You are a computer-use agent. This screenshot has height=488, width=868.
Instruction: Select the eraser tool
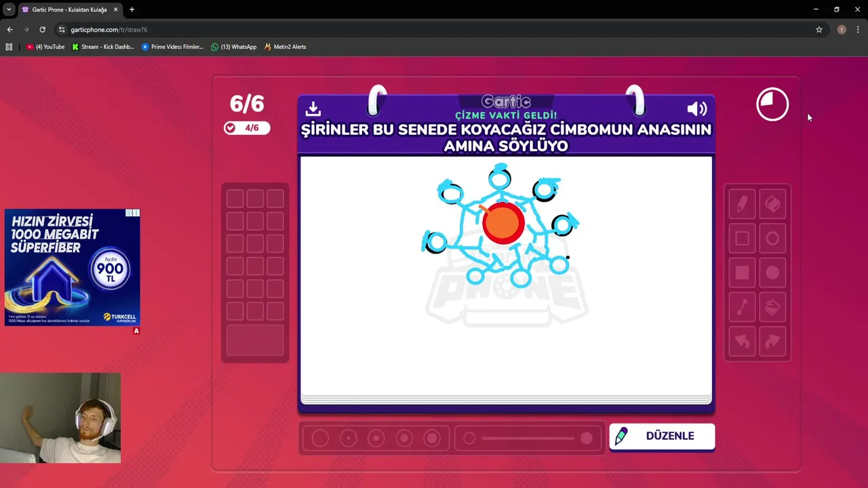tap(772, 204)
